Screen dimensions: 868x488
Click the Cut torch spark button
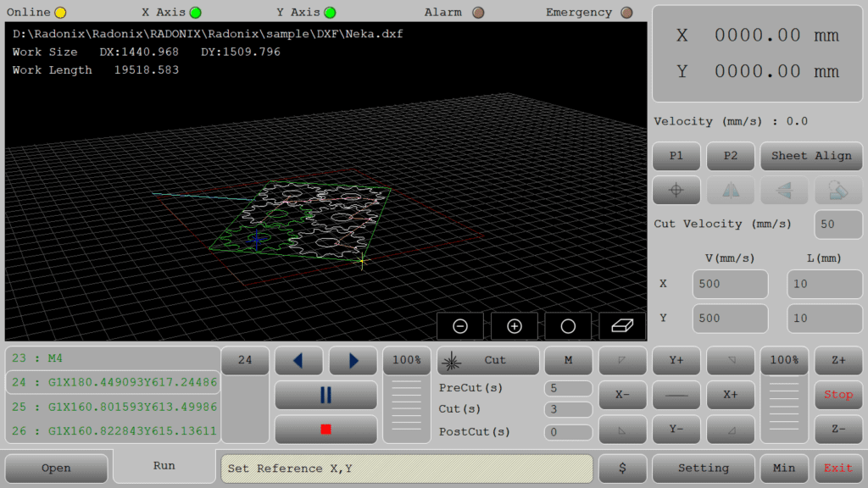(x=487, y=361)
